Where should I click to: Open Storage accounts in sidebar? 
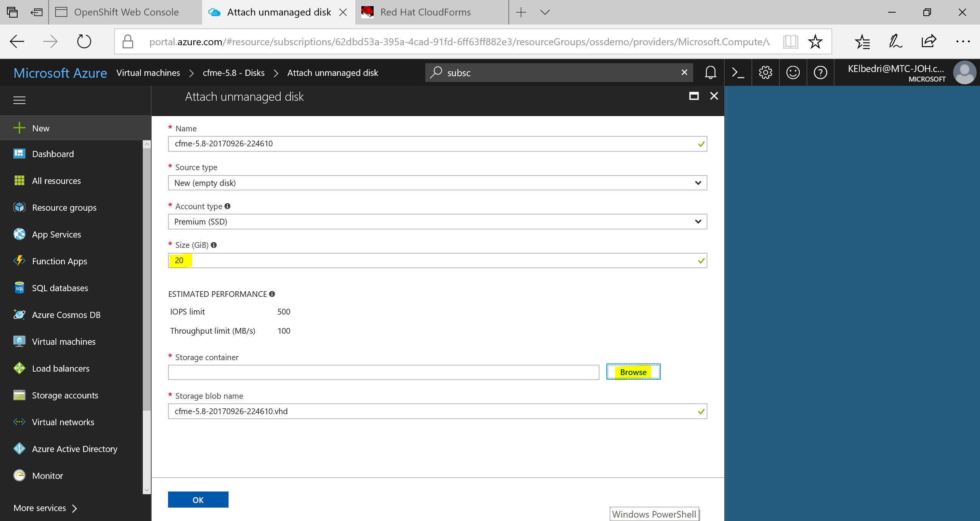click(x=65, y=395)
